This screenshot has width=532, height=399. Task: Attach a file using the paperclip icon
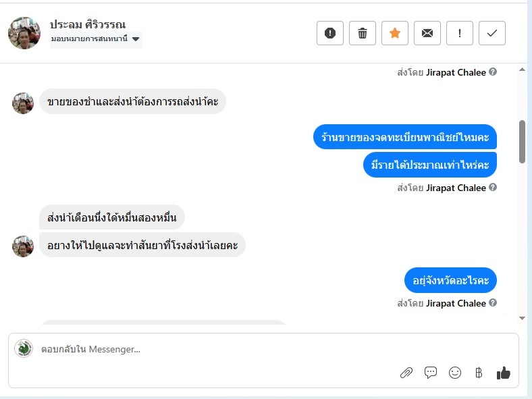[x=406, y=373]
